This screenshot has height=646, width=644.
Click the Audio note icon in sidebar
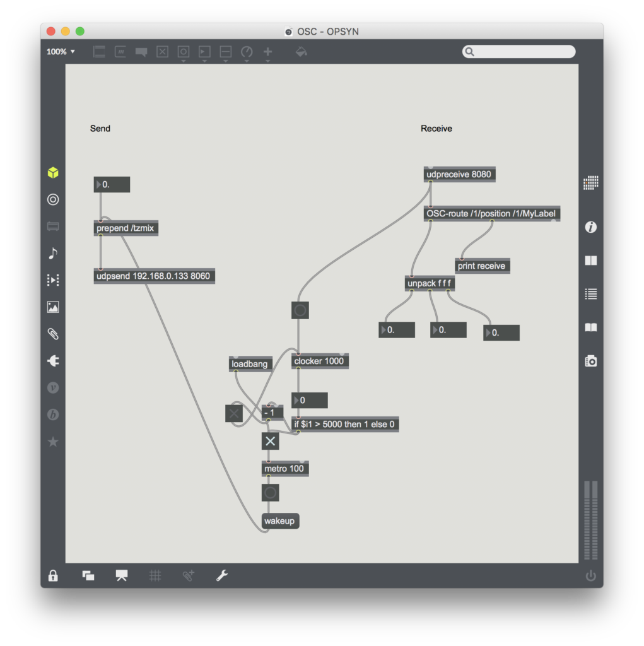(x=53, y=253)
